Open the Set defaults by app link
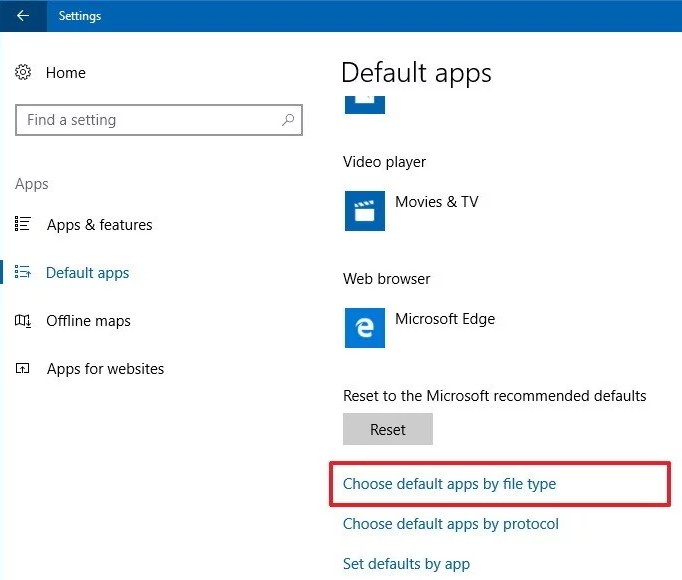The width and height of the screenshot is (682, 580). tap(406, 564)
